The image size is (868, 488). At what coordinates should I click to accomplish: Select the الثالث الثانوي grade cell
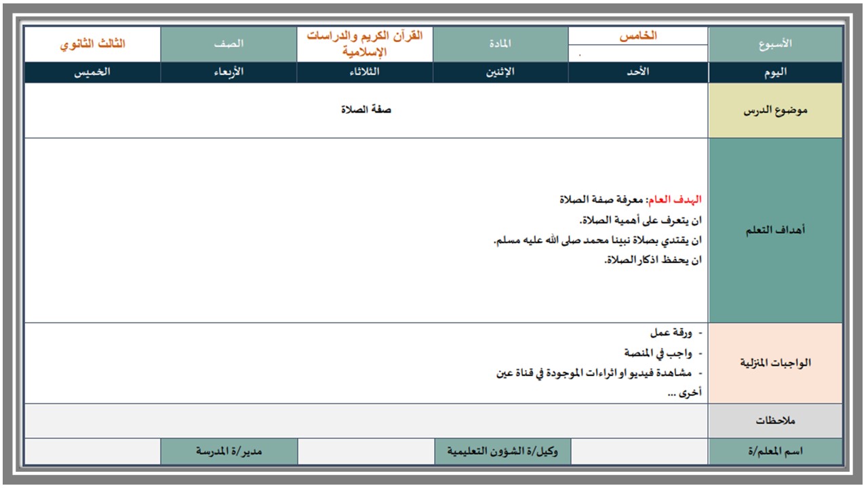coord(93,44)
